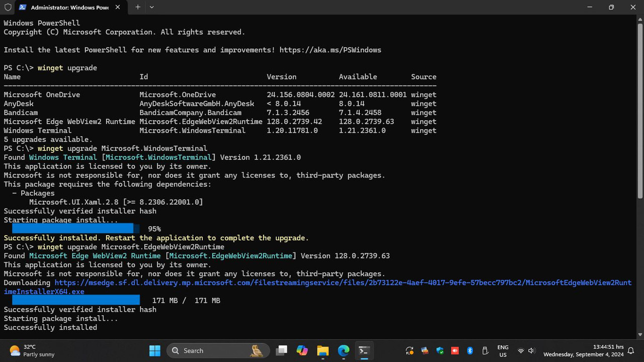Click the Microsoft.WindowsTerminal Id cell
Screen dimensions: 644x362
(x=192, y=131)
